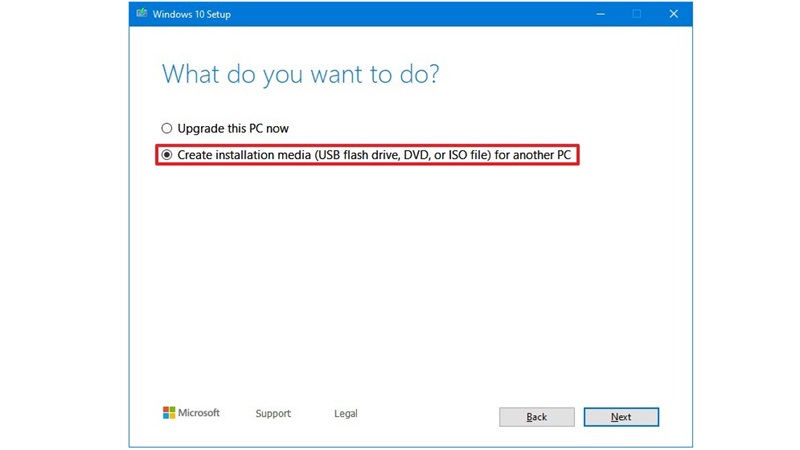Minimize the Windows 10 Setup window
Image resolution: width=800 pixels, height=450 pixels.
[601, 14]
